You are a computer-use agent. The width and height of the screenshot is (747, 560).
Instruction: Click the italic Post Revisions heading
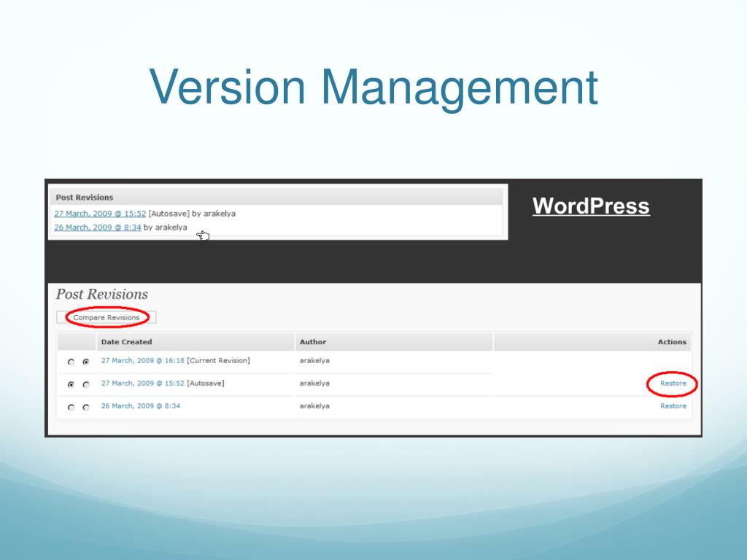click(x=102, y=295)
